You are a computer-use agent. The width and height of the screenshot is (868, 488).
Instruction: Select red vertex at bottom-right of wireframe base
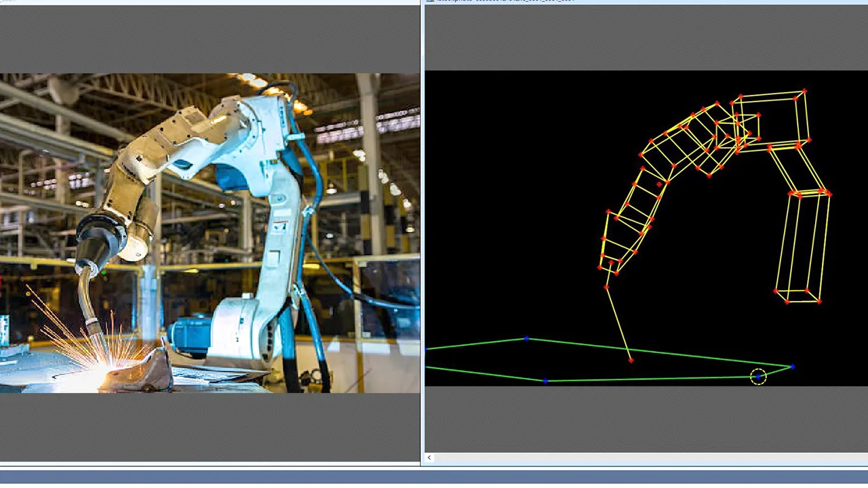[819, 301]
